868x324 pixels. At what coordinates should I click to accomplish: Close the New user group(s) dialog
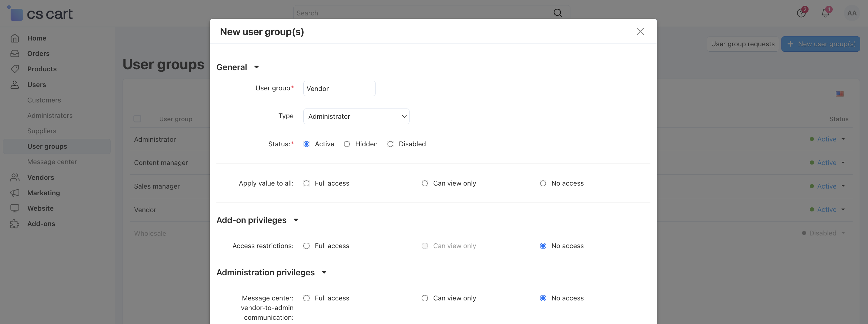[x=640, y=31]
